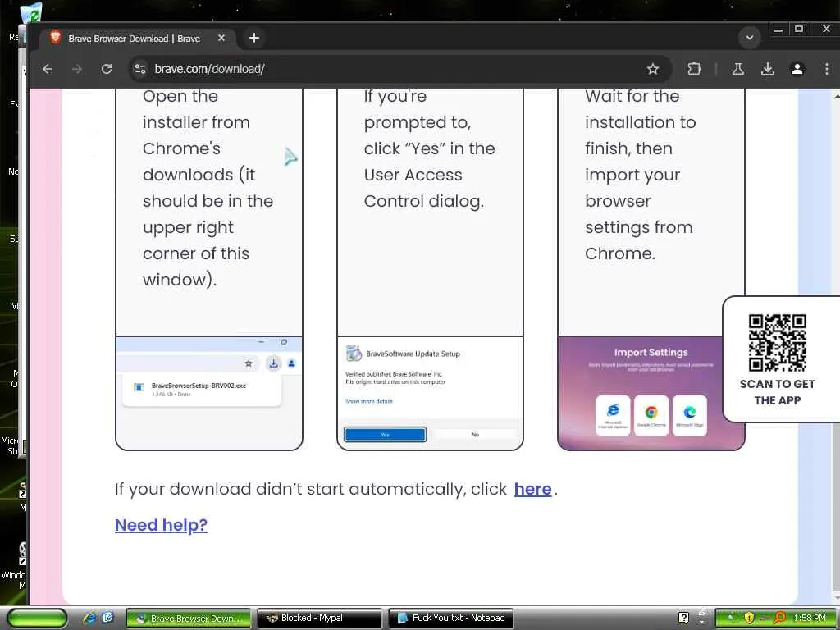
Task: Open the Extensions puzzle icon
Action: coord(694,69)
